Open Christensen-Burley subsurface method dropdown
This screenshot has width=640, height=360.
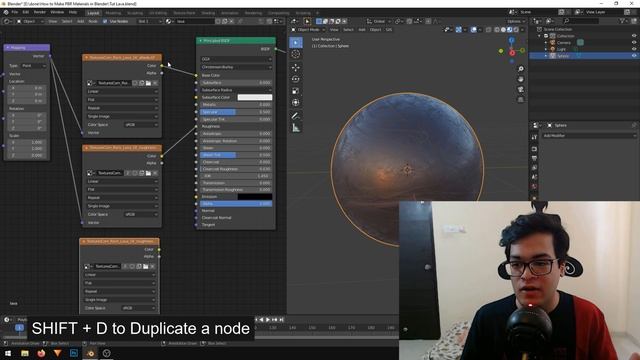[236, 67]
